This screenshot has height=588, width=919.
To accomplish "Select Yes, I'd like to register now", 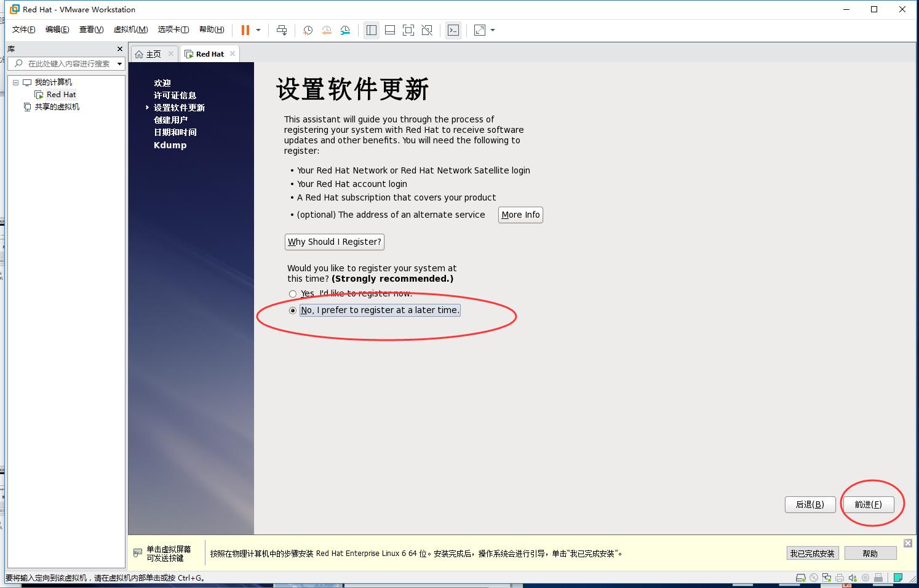I will 293,294.
